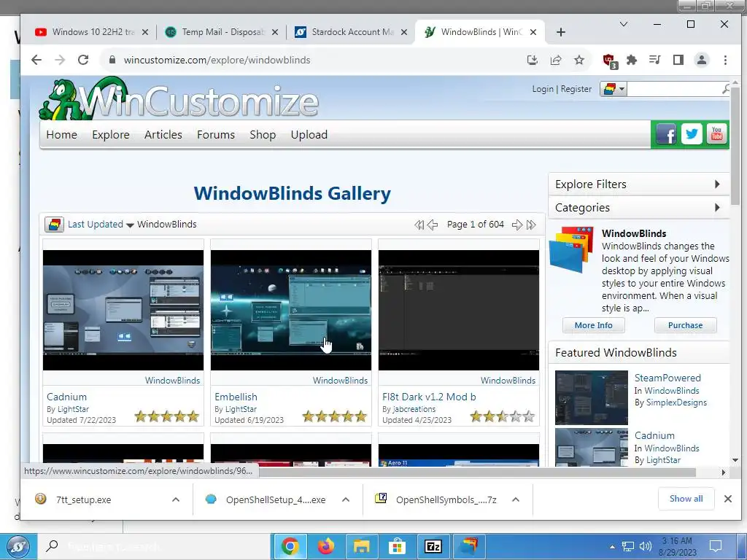The width and height of the screenshot is (747, 560).
Task: Visit the WinCustomize Facebook icon
Action: (x=666, y=134)
